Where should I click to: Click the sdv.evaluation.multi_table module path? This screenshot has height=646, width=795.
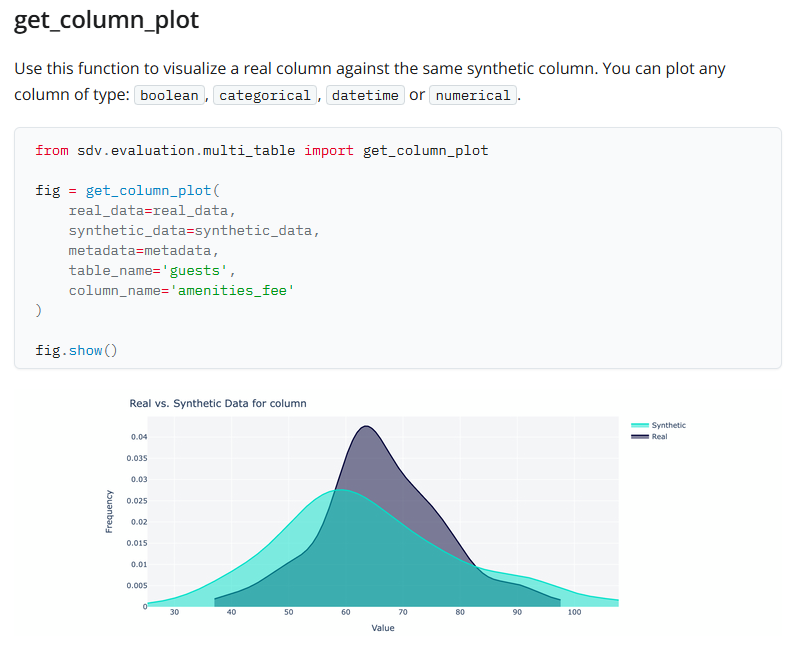coord(186,150)
